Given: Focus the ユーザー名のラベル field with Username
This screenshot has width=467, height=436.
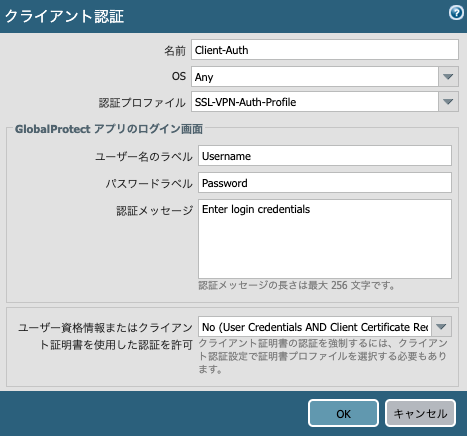Looking at the screenshot, I should tap(325, 156).
